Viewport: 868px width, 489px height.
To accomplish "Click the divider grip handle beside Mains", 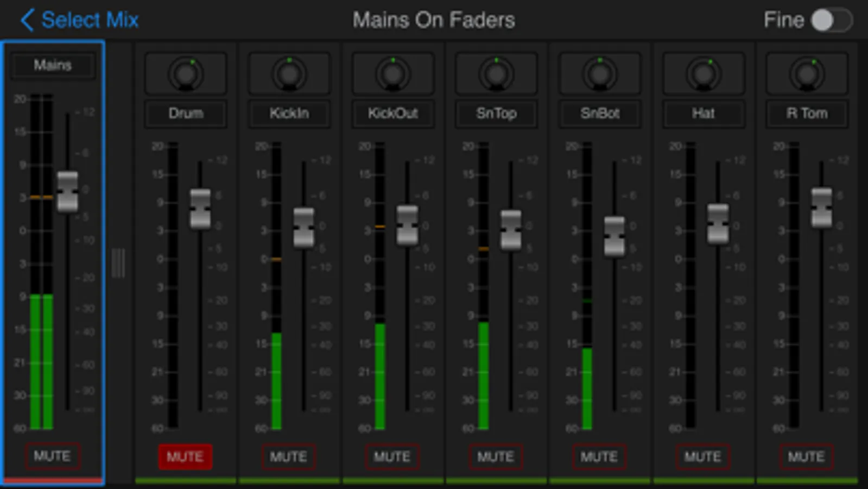I will coord(118,263).
